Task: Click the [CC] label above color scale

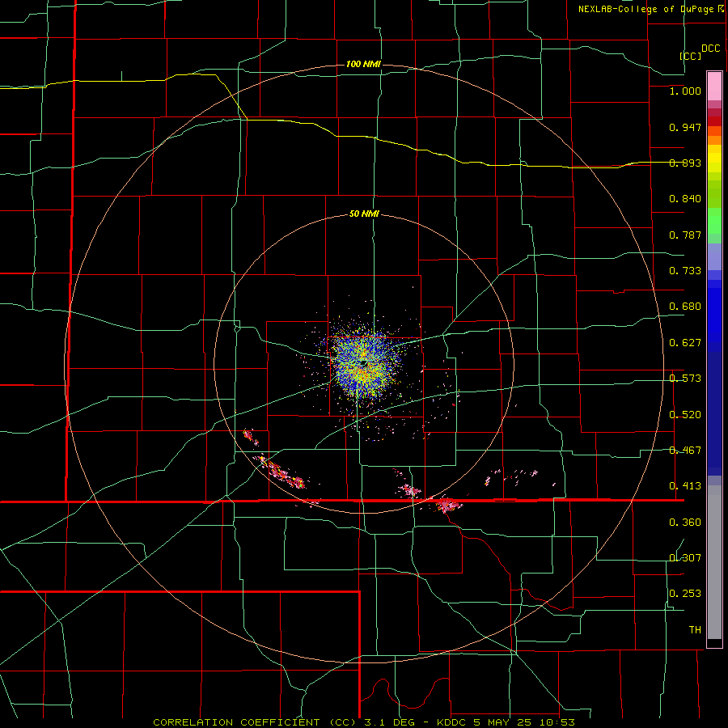Action: [x=691, y=56]
